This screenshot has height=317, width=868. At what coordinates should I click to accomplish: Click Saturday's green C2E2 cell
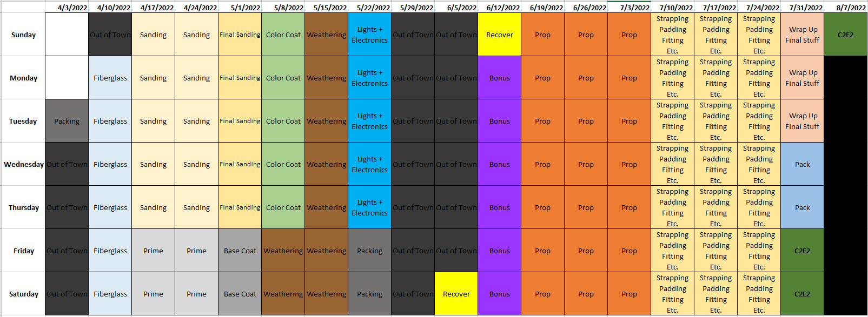pyautogui.click(x=802, y=294)
